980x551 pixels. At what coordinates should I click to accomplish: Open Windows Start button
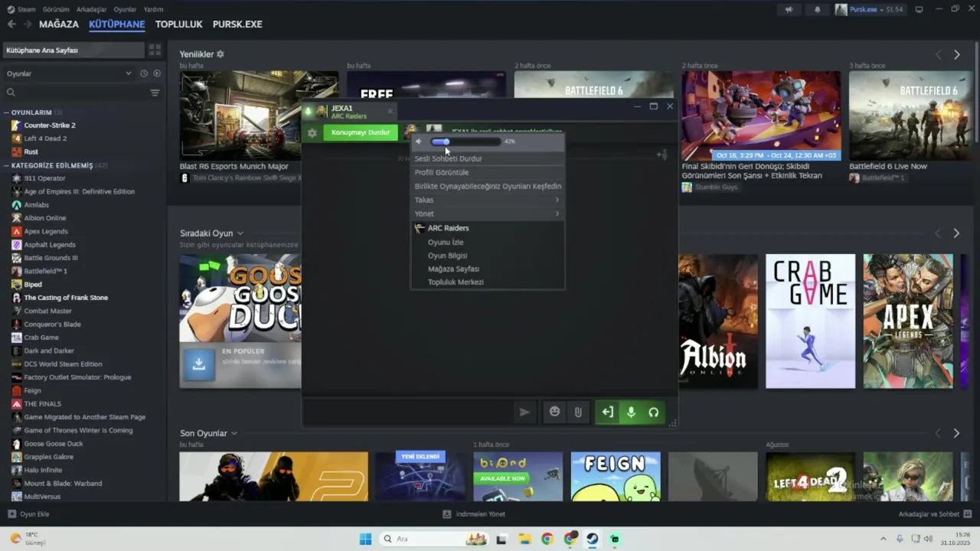coord(365,539)
